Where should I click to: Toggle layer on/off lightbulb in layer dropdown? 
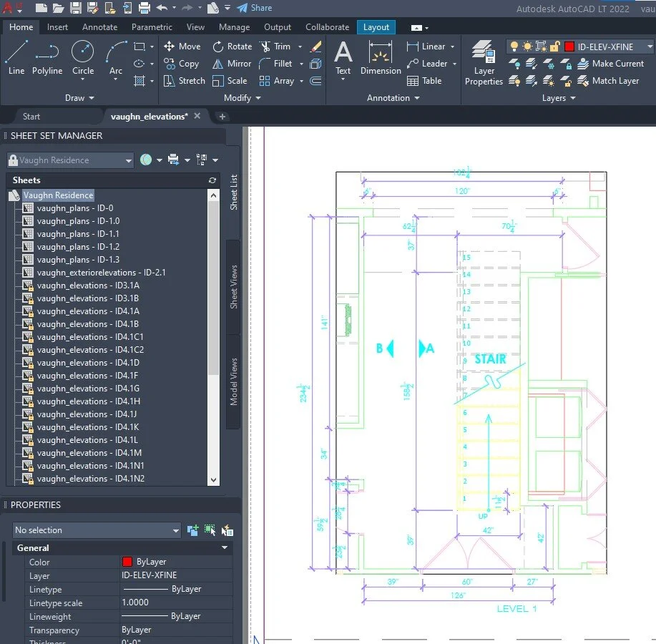(x=514, y=47)
